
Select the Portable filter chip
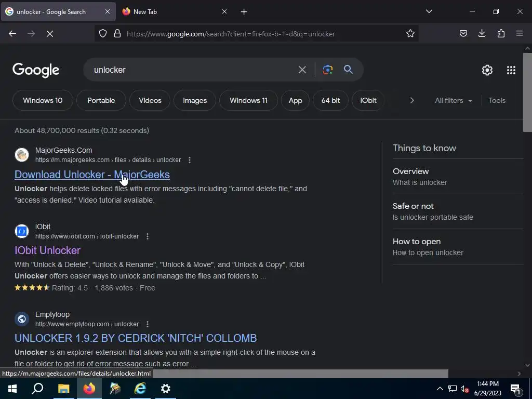click(101, 100)
